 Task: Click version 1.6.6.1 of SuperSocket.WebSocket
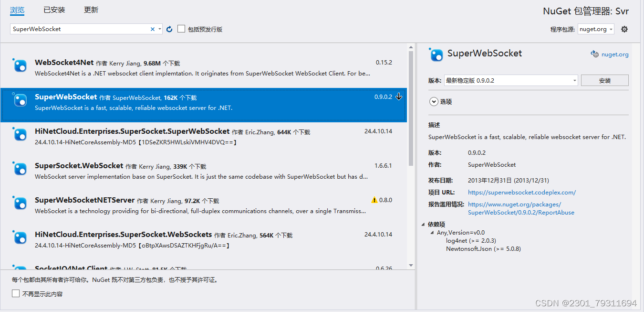[383, 166]
